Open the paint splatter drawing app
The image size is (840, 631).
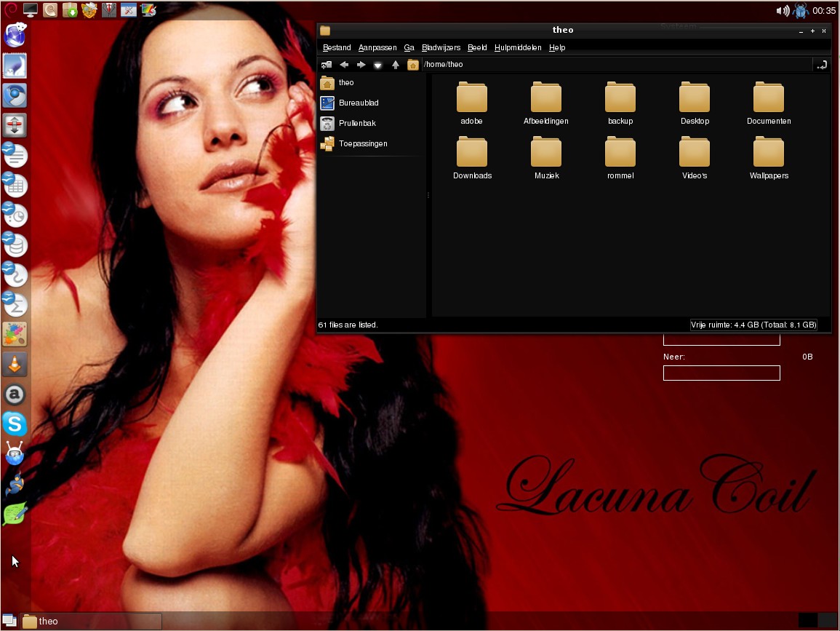(15, 335)
